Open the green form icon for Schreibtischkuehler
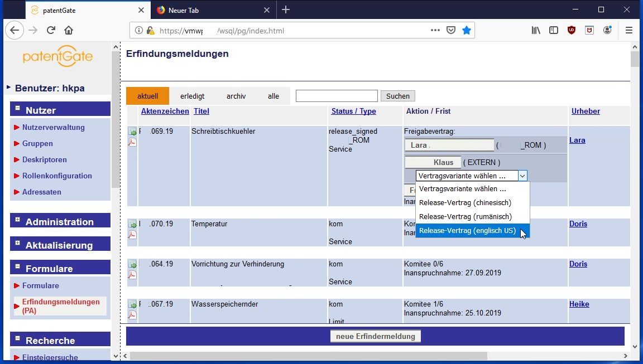 point(132,132)
